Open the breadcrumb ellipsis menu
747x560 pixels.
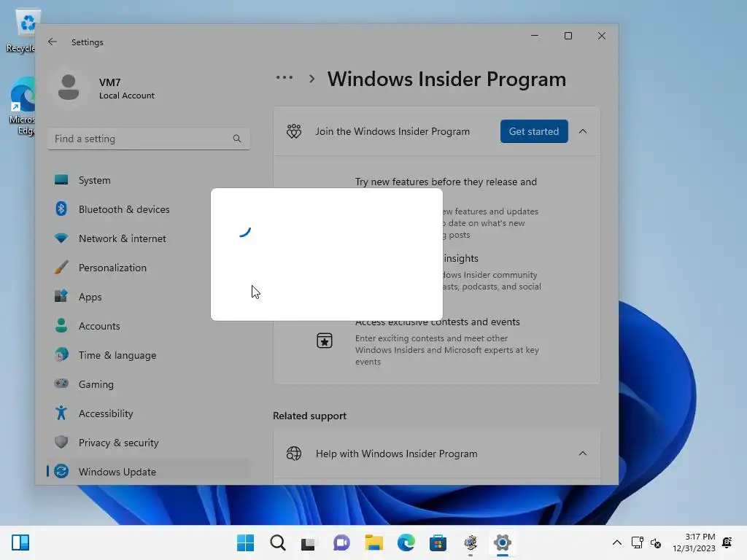click(285, 77)
